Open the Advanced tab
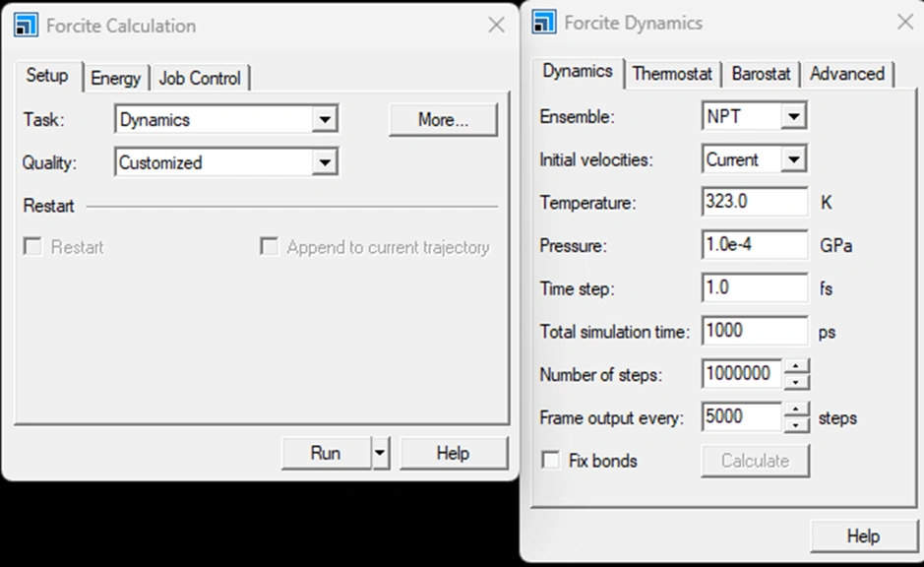This screenshot has height=567, width=924. tap(847, 74)
